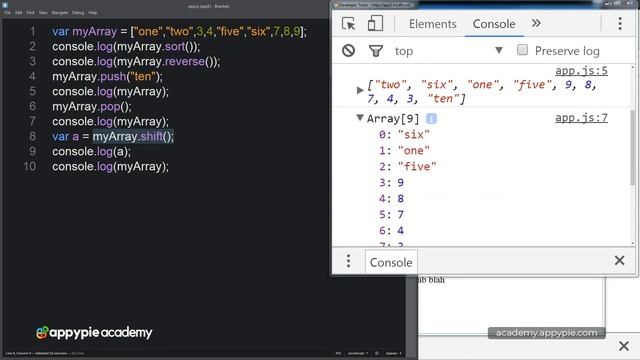Viewport: 640px width, 360px height.
Task: Show more DevTools tabs via double chevron
Action: [x=536, y=23]
